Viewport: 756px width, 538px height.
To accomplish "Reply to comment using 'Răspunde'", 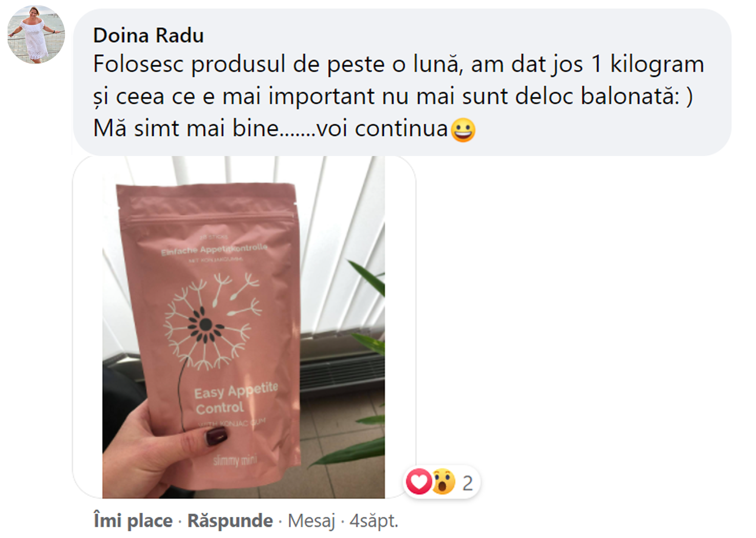I will pos(230,521).
